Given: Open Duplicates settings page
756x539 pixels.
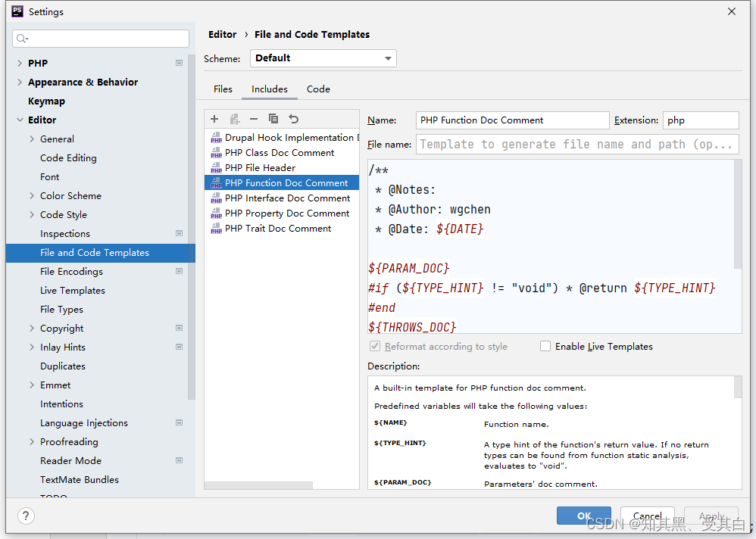Looking at the screenshot, I should [x=63, y=366].
